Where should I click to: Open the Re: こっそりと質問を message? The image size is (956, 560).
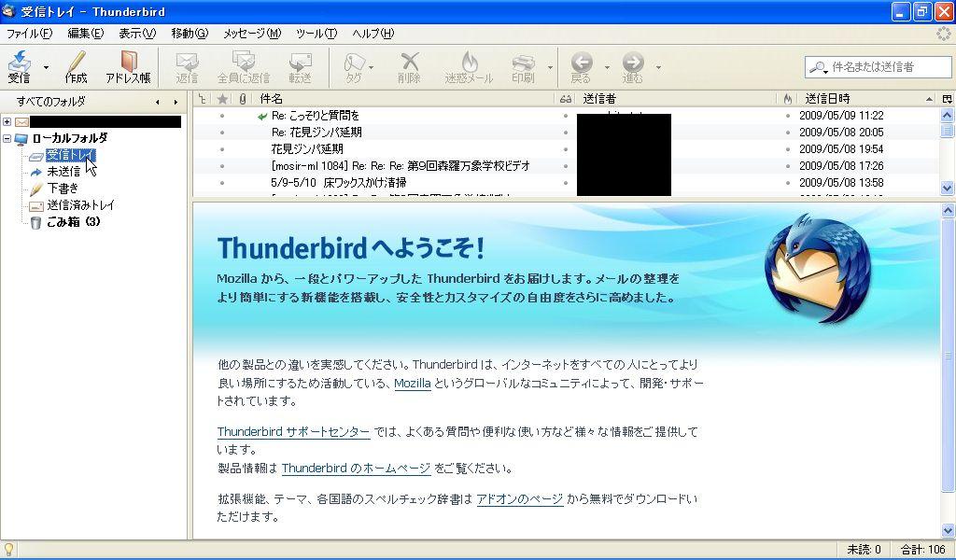[x=316, y=116]
